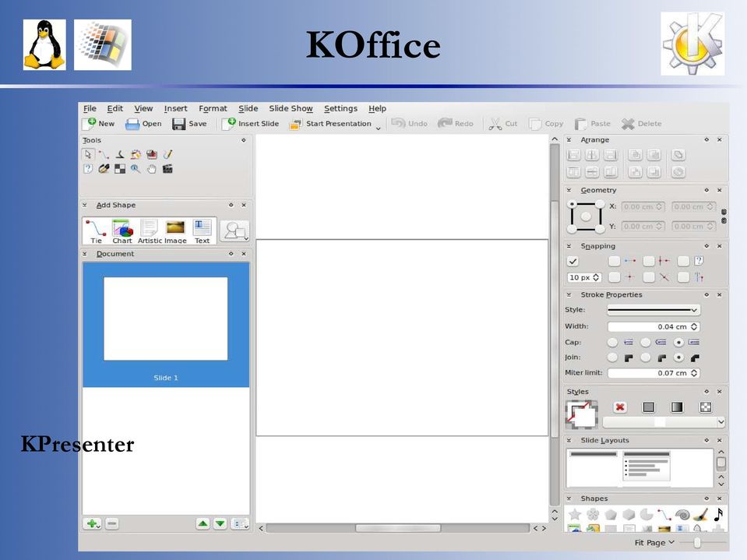Select the default pointer tool in Tools
The width and height of the screenshot is (747, 560).
pyautogui.click(x=88, y=154)
